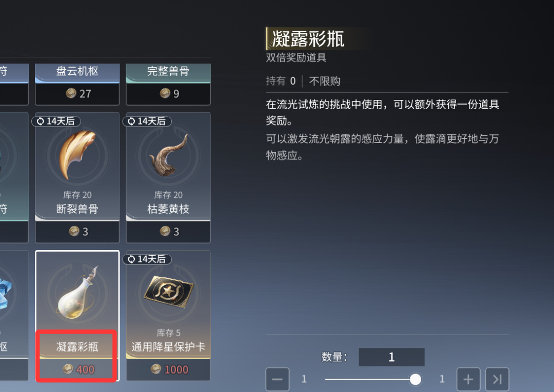Open the 完整兽骨 item card
Viewport: 554px width, 392px height.
click(168, 85)
